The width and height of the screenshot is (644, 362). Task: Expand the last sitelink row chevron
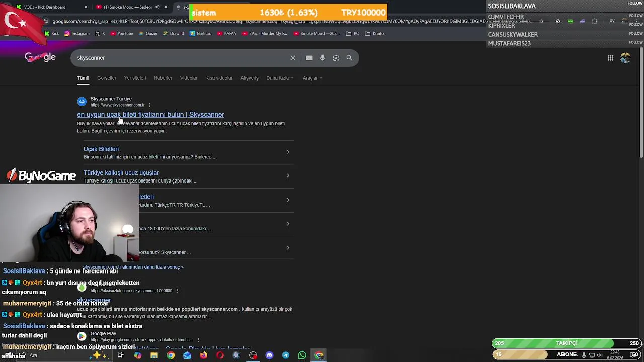(288, 247)
